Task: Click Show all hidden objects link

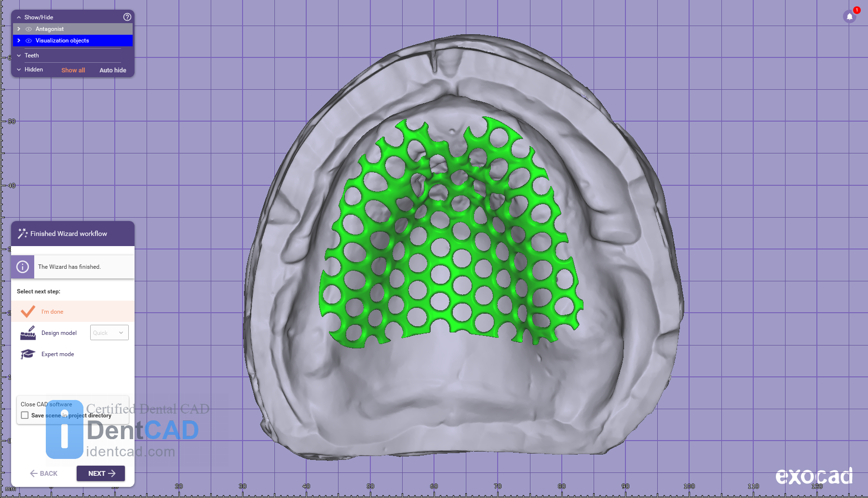Action: [73, 70]
